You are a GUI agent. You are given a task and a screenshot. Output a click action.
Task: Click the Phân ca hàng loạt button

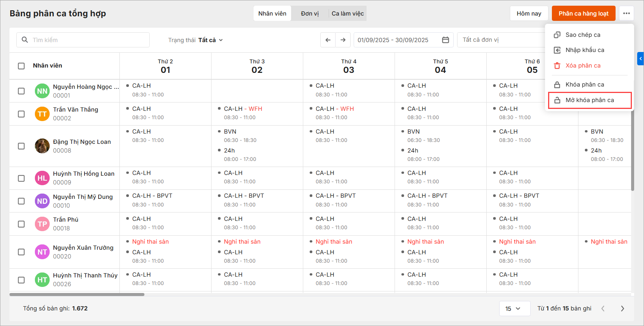[x=583, y=14]
